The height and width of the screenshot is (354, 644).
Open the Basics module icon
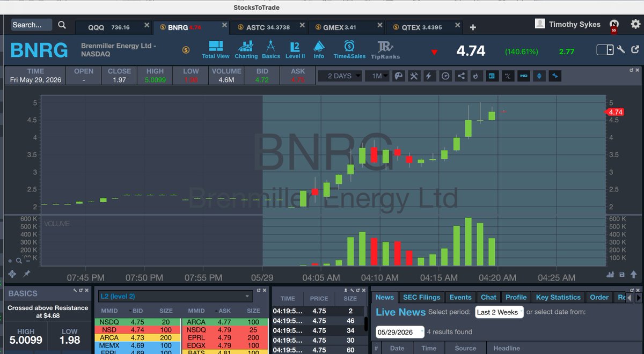(270, 49)
